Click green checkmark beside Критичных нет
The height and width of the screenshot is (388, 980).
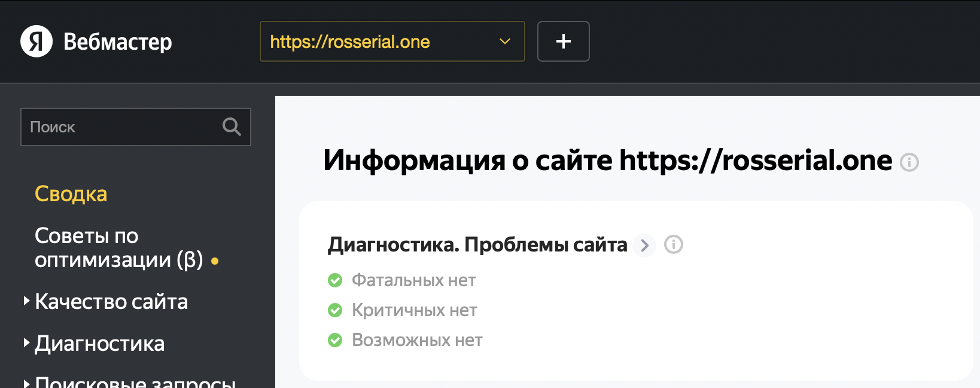coord(335,310)
